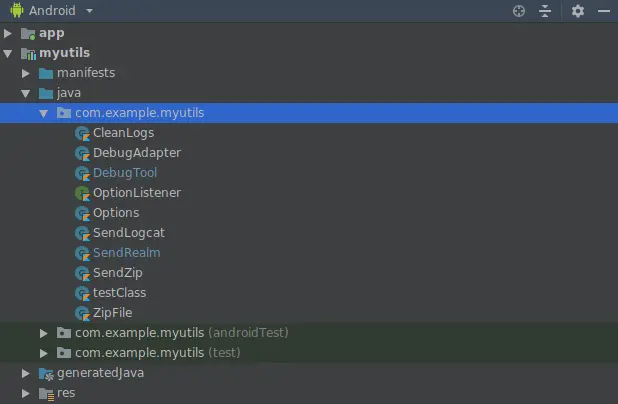Click the collapse all icon
Viewport: 618px width, 404px height.
click(x=545, y=11)
